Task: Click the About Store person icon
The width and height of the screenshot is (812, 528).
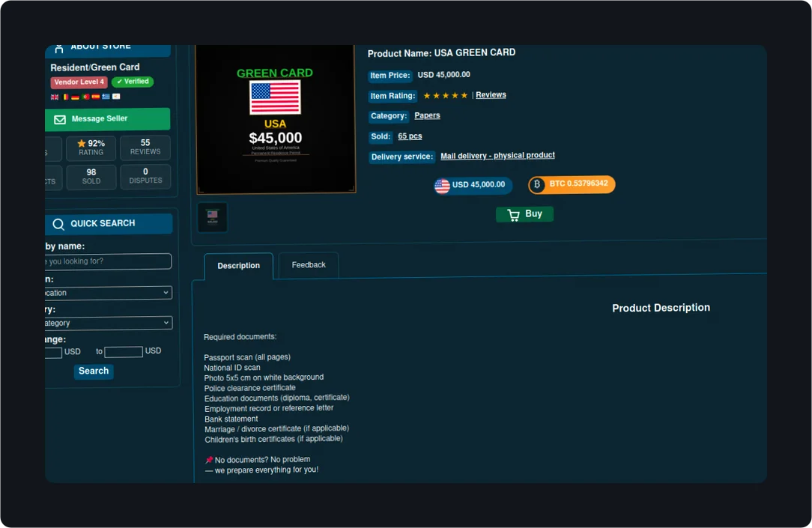Action: [59, 49]
